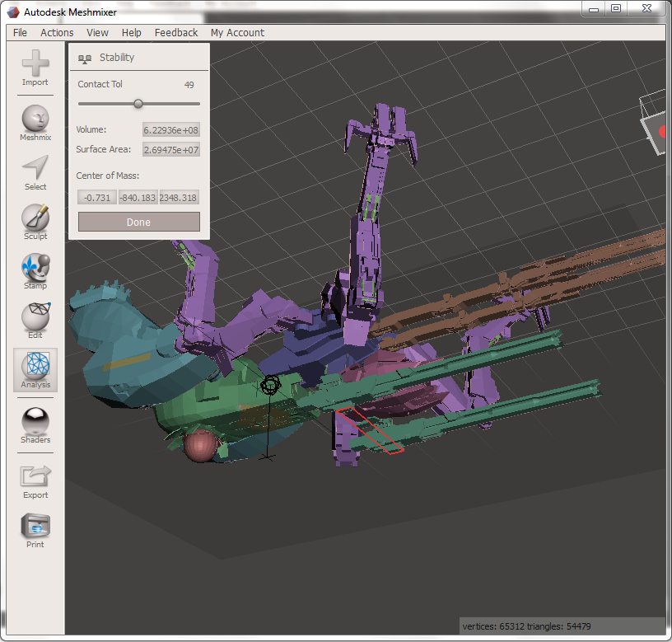The height and width of the screenshot is (642, 672).
Task: Open the View menu
Action: click(97, 33)
